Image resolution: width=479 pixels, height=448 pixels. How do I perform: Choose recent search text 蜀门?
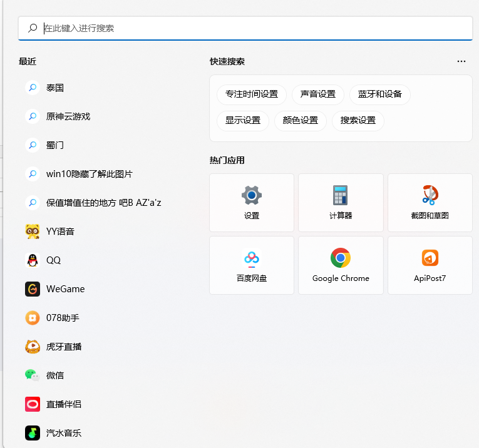pos(55,145)
